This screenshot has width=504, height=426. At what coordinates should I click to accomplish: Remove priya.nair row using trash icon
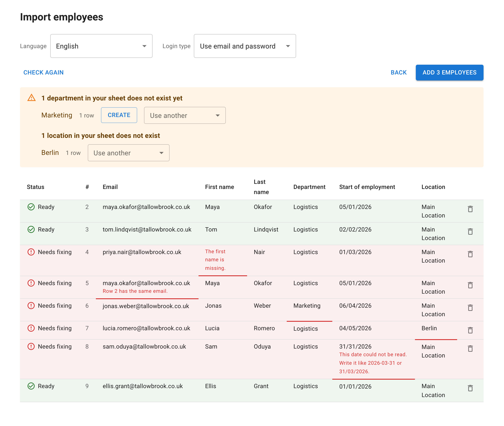pyautogui.click(x=470, y=254)
